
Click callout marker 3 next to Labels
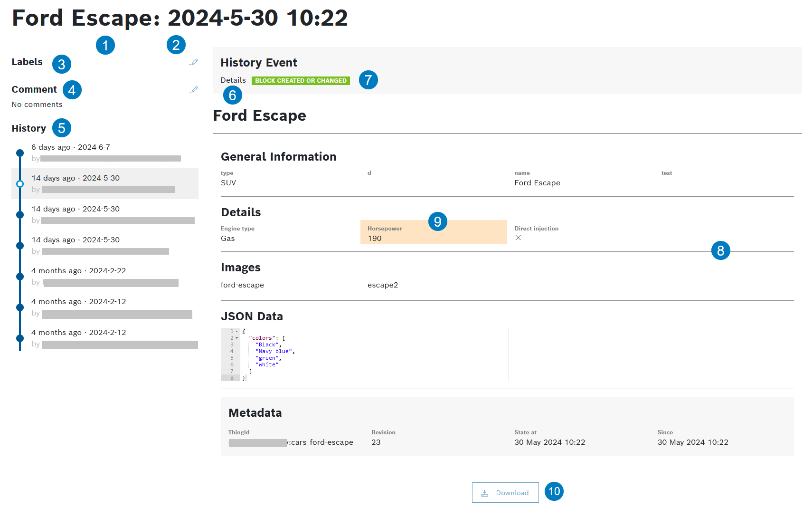click(x=62, y=64)
